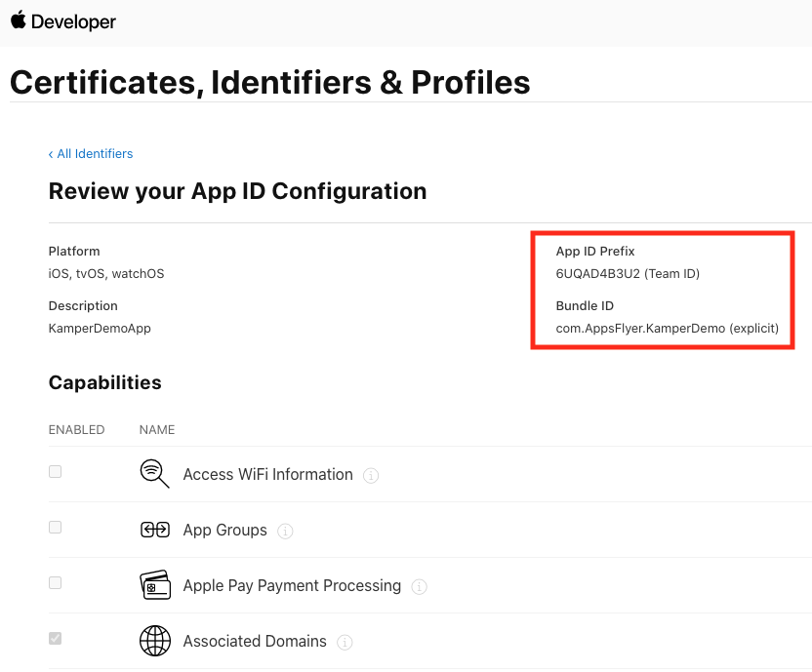Image resolution: width=812 pixels, height=672 pixels.
Task: Click the Developer text in header
Action: (x=73, y=21)
